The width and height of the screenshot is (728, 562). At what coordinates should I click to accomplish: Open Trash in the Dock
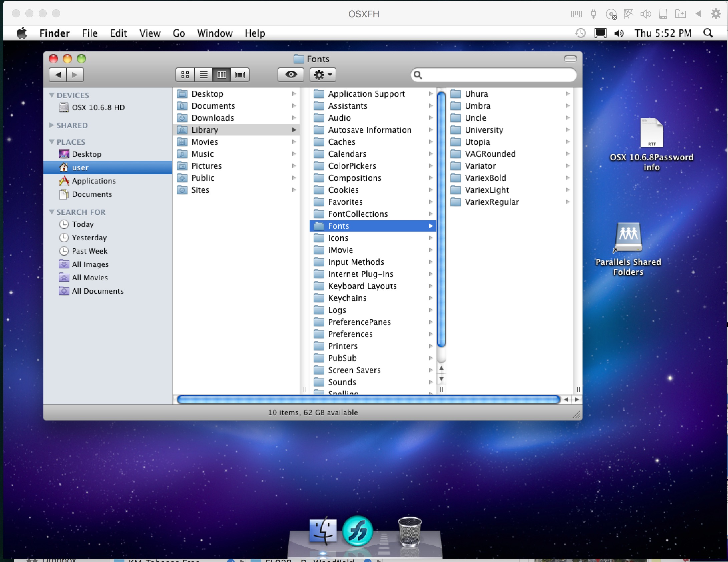(x=410, y=531)
